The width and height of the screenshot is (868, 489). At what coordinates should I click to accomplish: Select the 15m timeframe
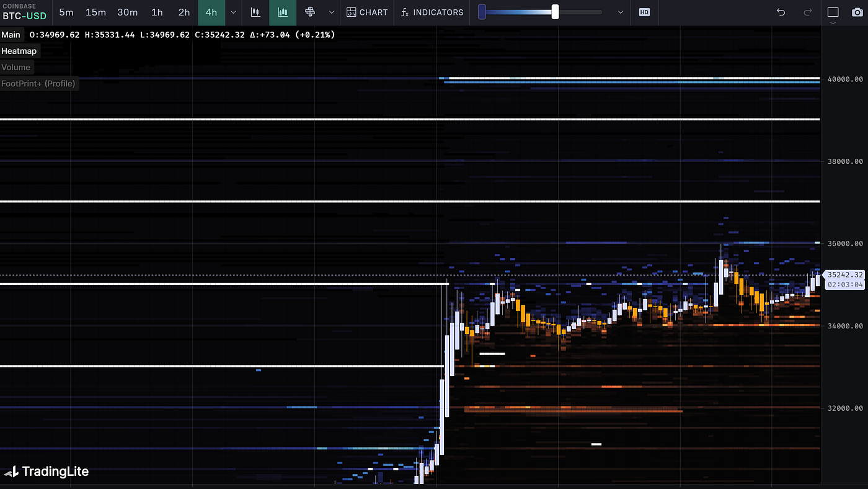point(95,12)
